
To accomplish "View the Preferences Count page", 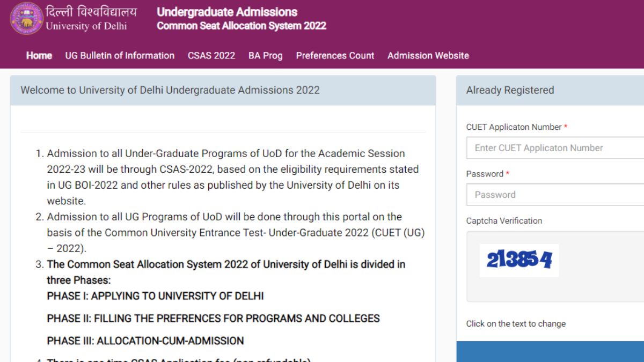I will click(335, 55).
